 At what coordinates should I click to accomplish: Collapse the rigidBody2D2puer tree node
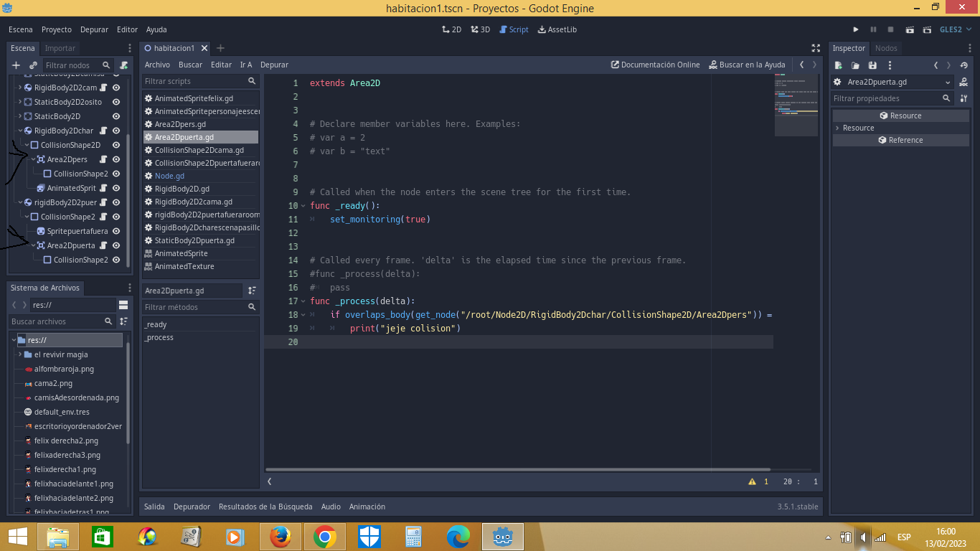[x=19, y=202]
